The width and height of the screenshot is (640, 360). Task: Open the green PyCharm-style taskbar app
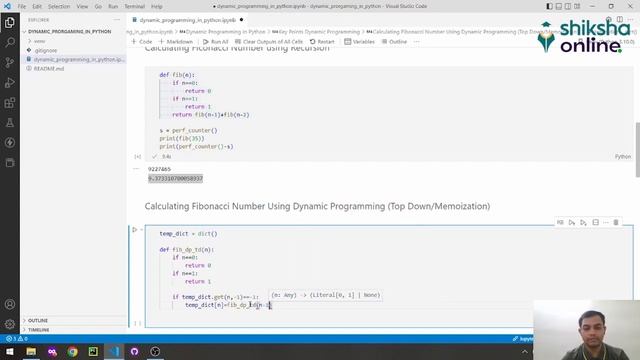(93, 351)
